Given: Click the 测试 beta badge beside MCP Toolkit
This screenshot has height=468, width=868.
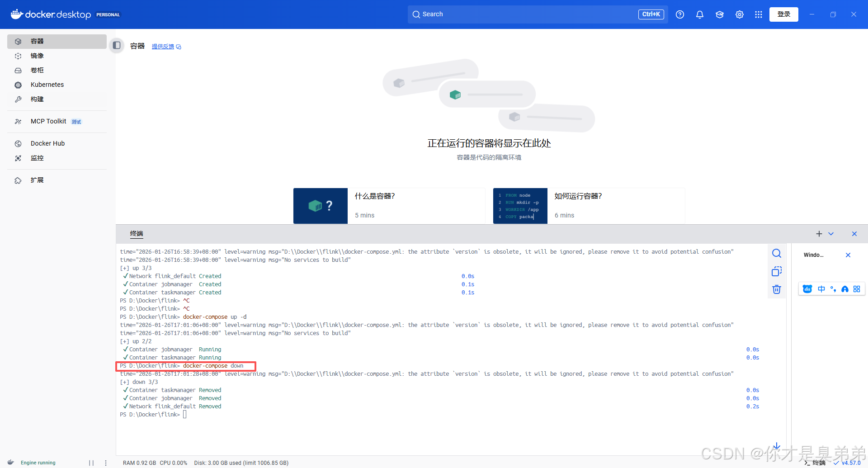Looking at the screenshot, I should (76, 122).
